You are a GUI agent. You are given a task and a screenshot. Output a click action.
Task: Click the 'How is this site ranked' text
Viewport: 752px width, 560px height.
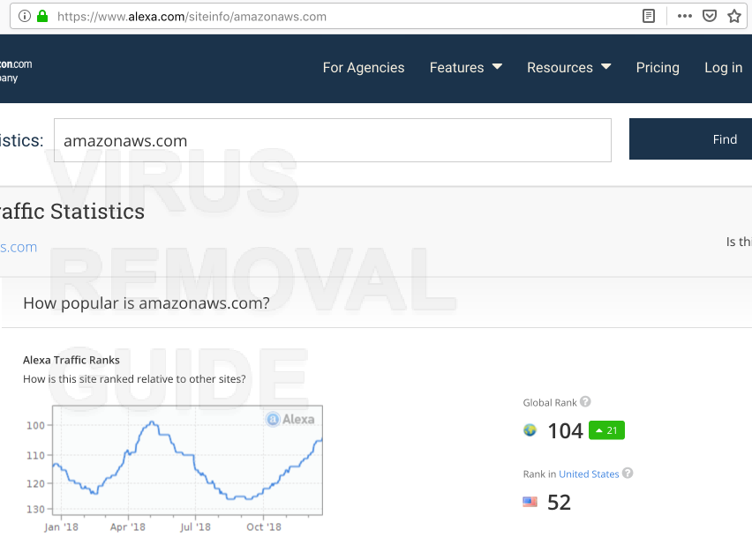click(x=134, y=379)
